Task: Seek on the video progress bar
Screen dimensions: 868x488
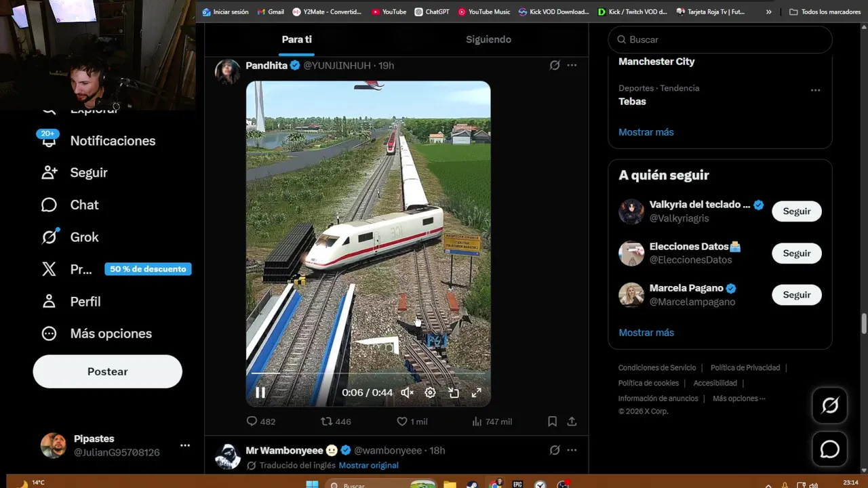Action: pyautogui.click(x=368, y=373)
